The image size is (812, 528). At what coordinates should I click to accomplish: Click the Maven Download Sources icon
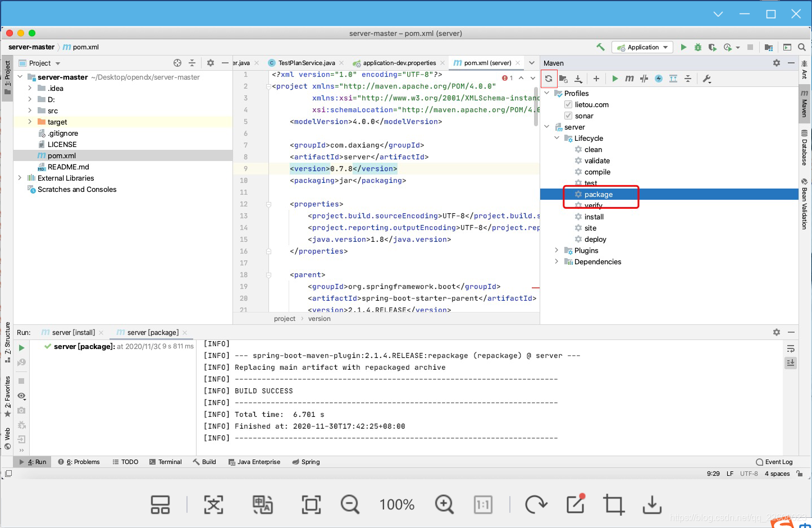tap(578, 79)
